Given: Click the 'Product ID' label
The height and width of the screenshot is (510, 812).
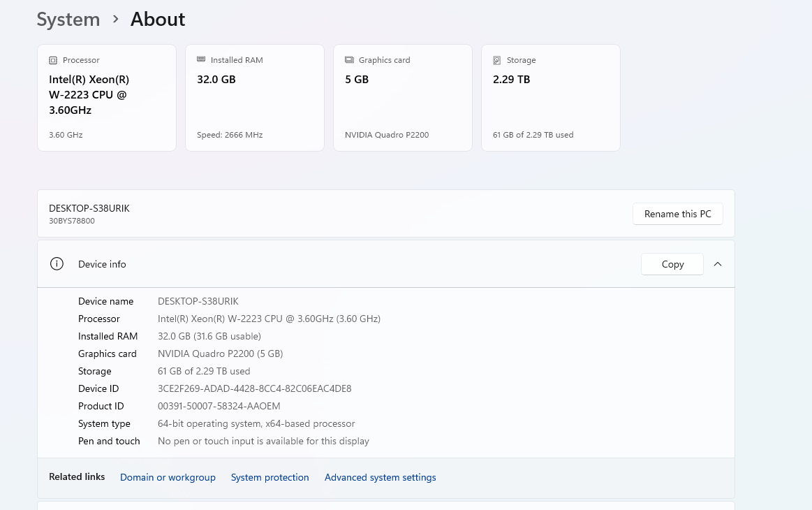Looking at the screenshot, I should point(101,407).
